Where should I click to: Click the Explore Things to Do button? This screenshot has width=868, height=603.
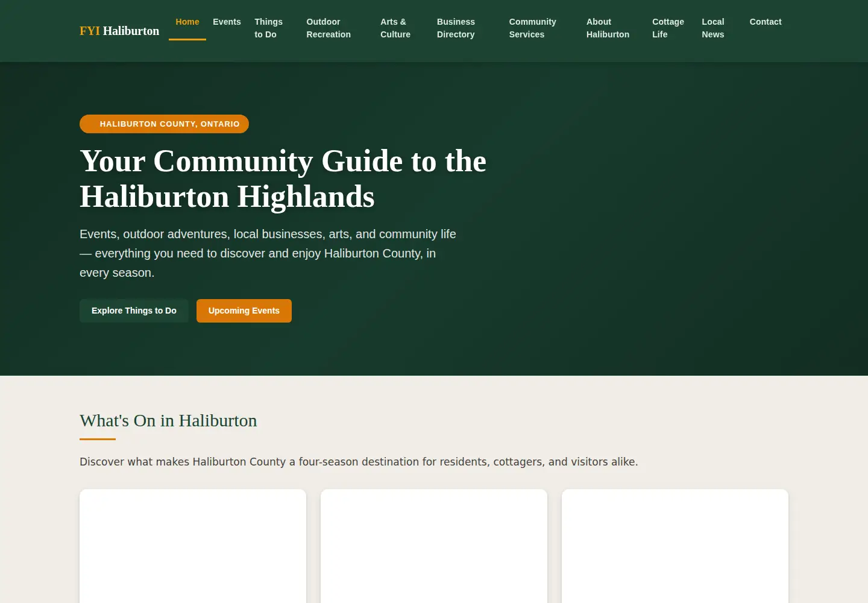[134, 311]
